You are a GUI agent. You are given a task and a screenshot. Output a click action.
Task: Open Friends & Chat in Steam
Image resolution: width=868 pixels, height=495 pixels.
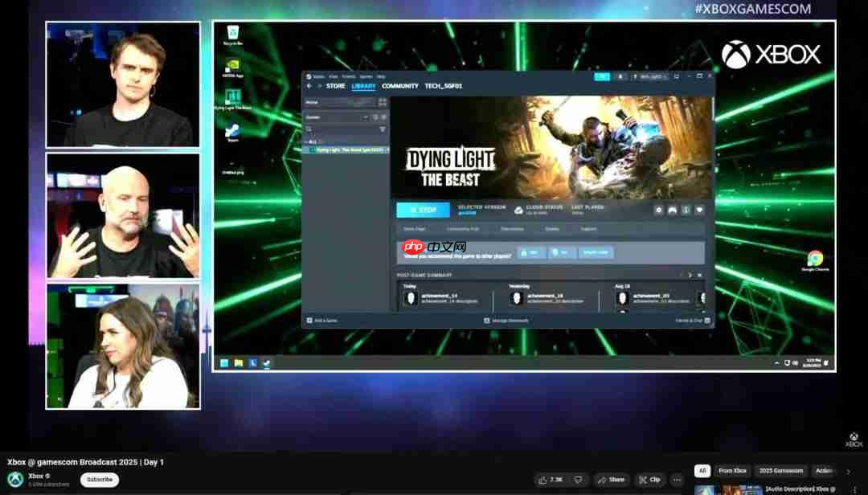pos(692,319)
